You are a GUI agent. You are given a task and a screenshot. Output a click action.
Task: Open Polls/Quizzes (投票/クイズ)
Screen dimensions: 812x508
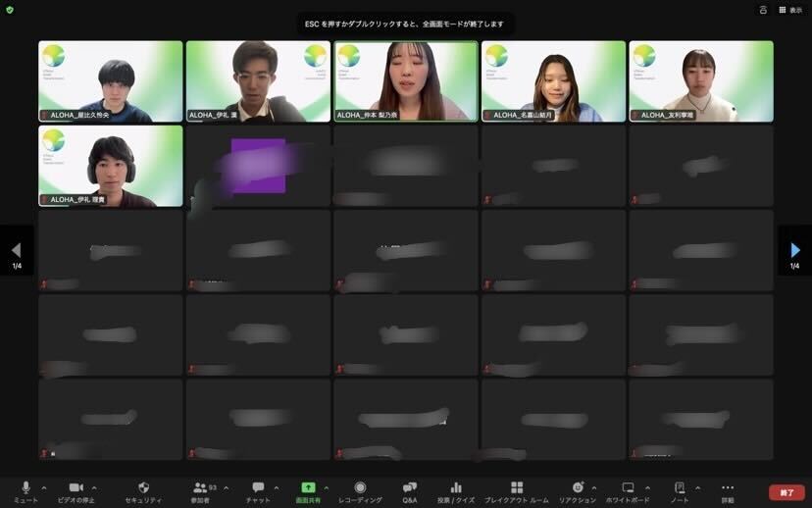pyautogui.click(x=456, y=487)
